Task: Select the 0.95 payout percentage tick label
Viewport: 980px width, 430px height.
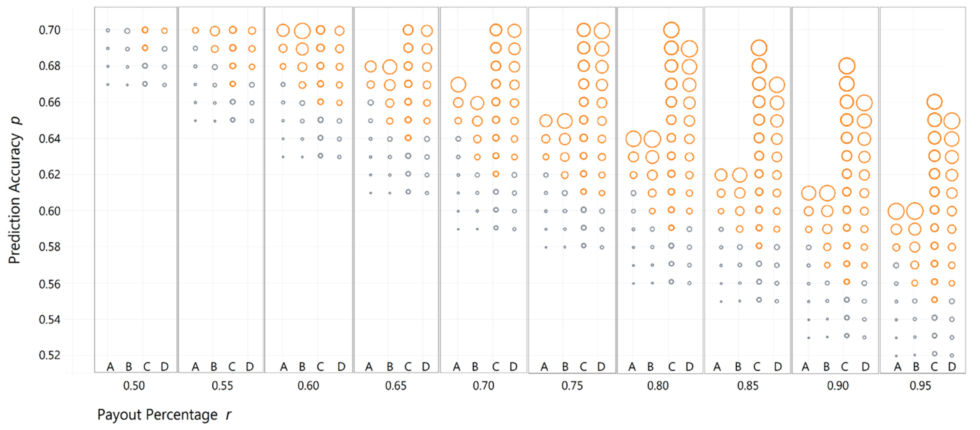Action: pyautogui.click(x=920, y=386)
